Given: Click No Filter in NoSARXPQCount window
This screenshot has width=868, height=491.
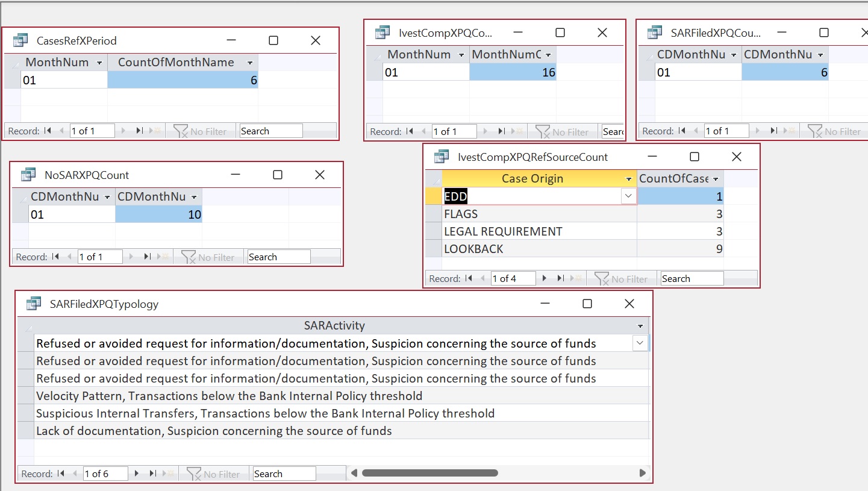Looking at the screenshot, I should (208, 257).
